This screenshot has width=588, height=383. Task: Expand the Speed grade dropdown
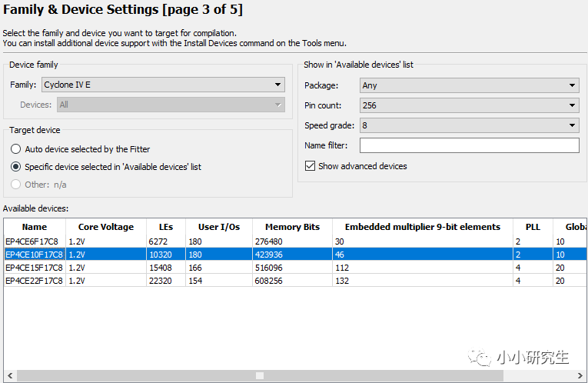pyautogui.click(x=469, y=125)
